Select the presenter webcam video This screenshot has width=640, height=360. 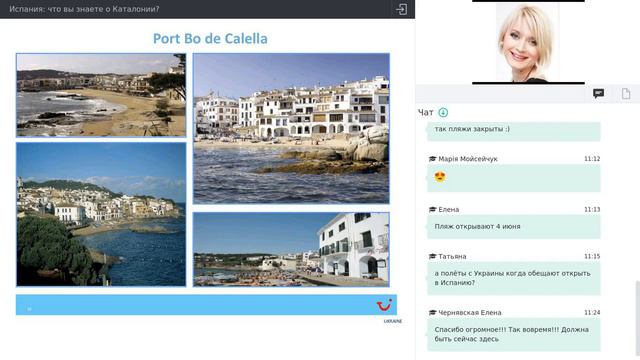(528, 42)
